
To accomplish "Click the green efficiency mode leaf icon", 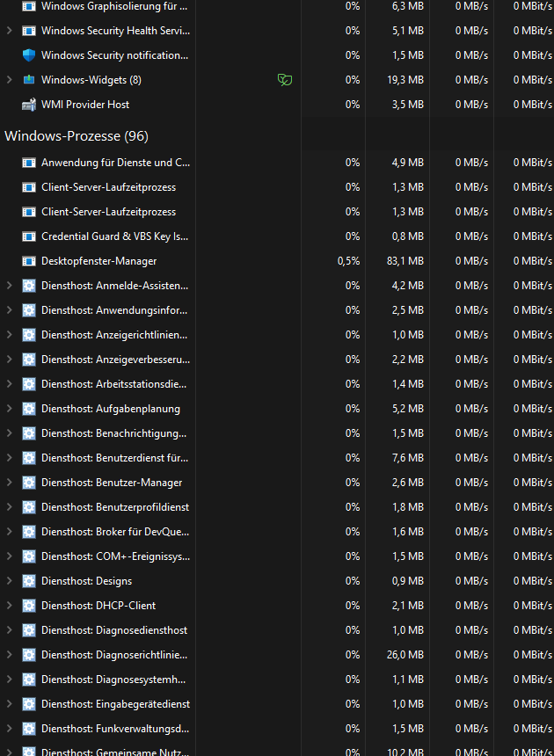I will tap(285, 79).
